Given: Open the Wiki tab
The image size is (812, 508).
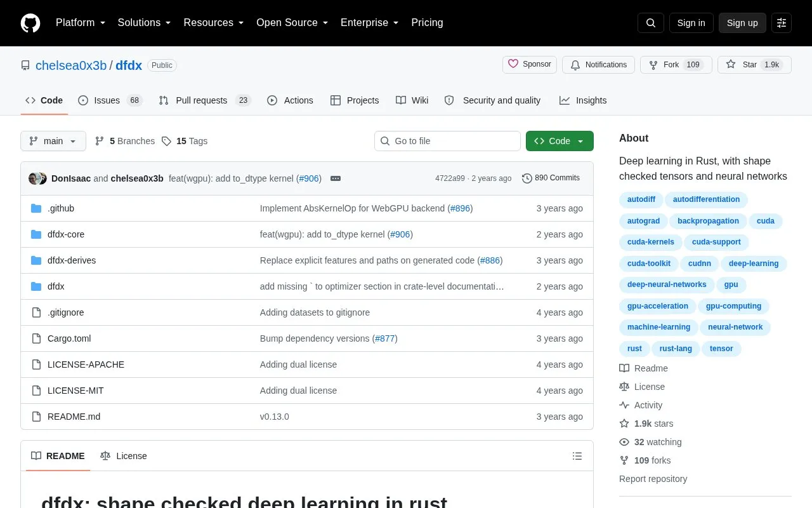Looking at the screenshot, I should point(412,100).
